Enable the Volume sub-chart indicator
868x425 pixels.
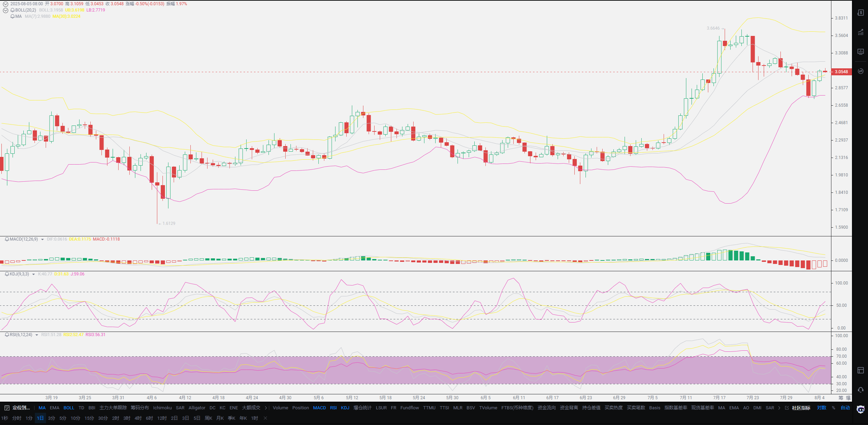tap(280, 408)
